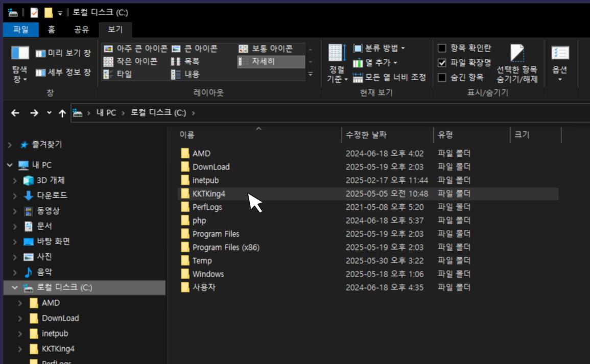The image size is (590, 364).
Task: Uncheck file name extensions (파일 확장명) checkbox
Action: point(442,63)
